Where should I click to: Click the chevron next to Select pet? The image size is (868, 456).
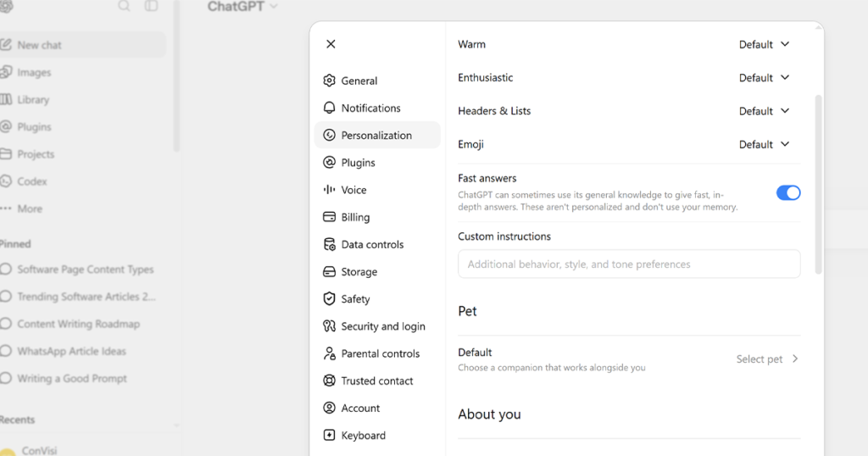tap(795, 359)
